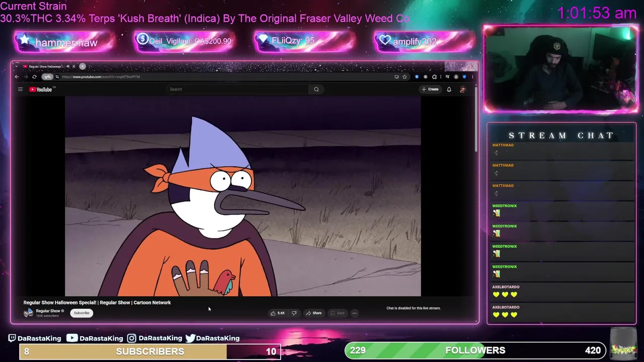Screen dimensions: 644x362
Task: Mute the tab using its speaker icon
Action: 68,66
